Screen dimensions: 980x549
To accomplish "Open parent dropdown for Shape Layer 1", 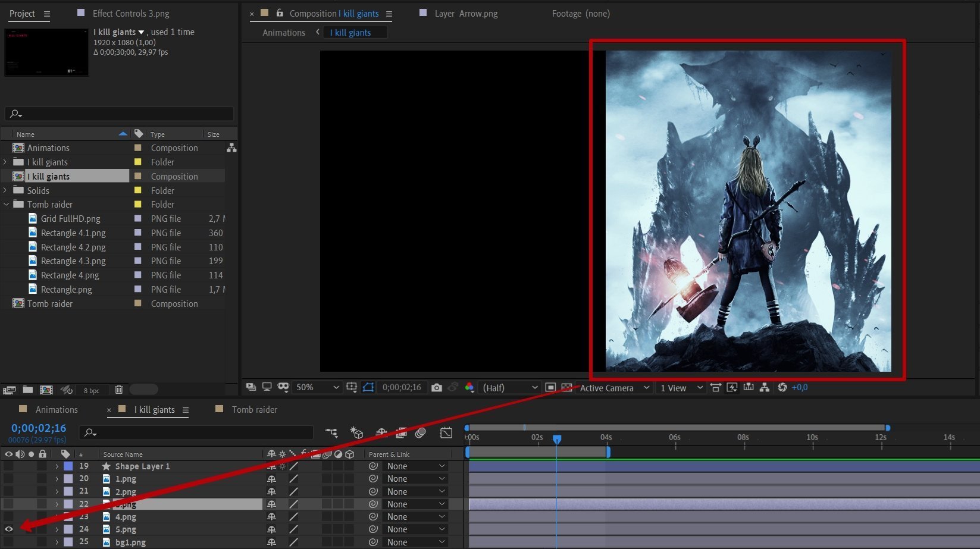I will [415, 466].
